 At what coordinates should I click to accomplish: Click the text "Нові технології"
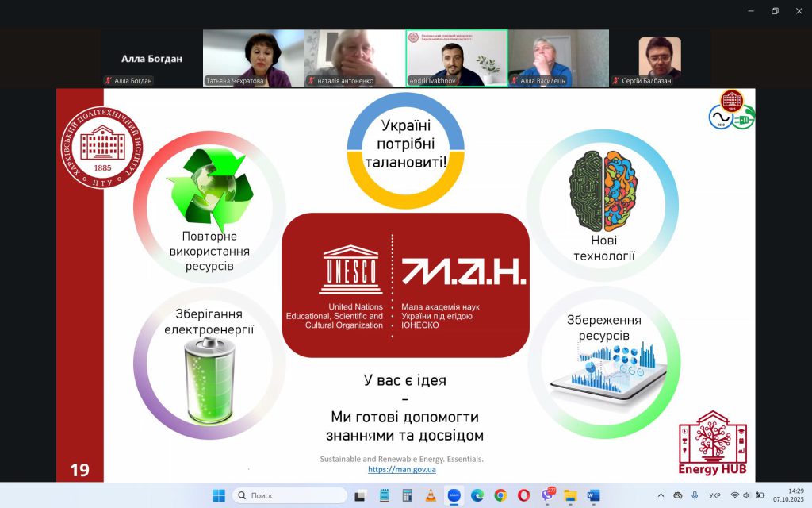point(603,248)
